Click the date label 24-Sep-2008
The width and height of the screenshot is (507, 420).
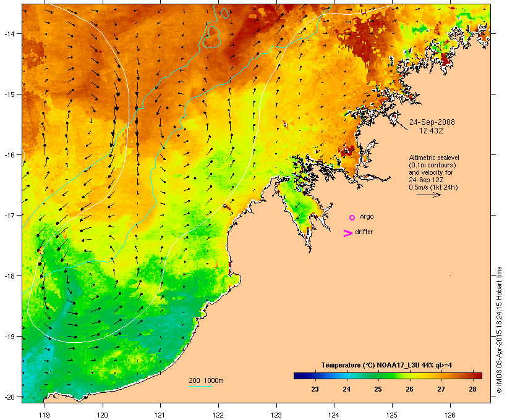pos(432,122)
